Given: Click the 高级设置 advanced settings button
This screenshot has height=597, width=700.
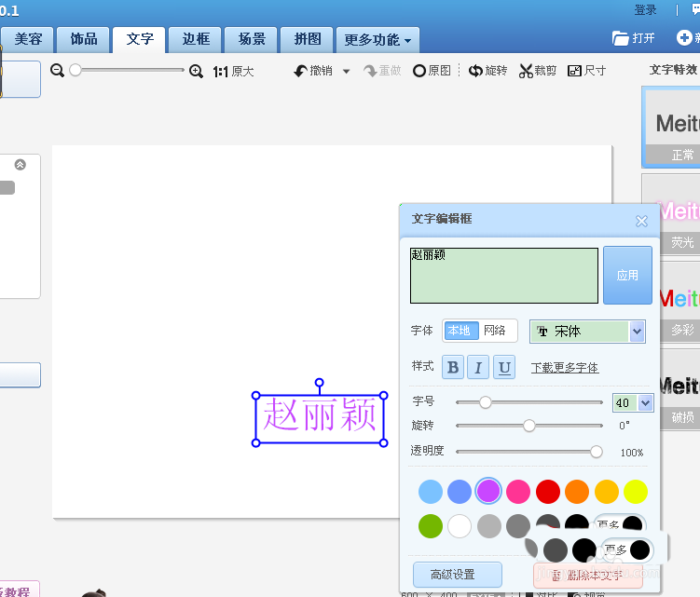Looking at the screenshot, I should 457,575.
